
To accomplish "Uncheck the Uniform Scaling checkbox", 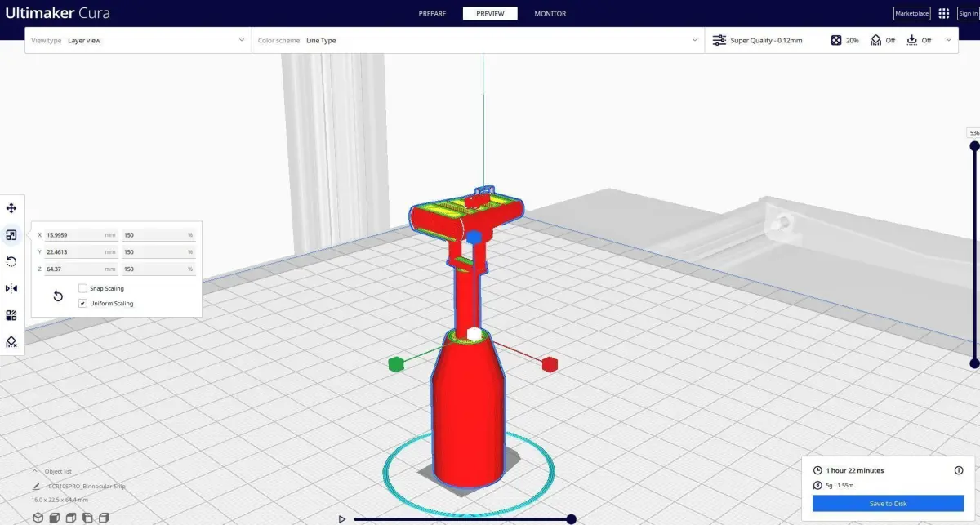I will pyautogui.click(x=82, y=303).
